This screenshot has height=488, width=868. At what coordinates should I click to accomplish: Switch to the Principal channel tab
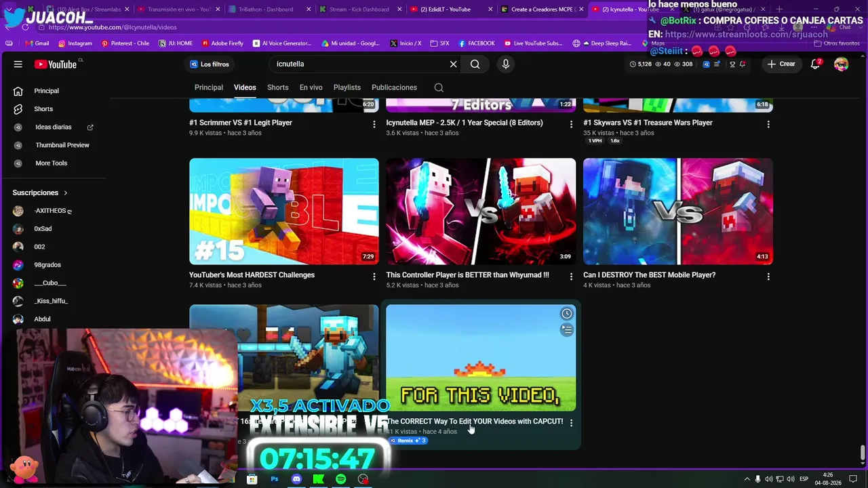(x=209, y=87)
